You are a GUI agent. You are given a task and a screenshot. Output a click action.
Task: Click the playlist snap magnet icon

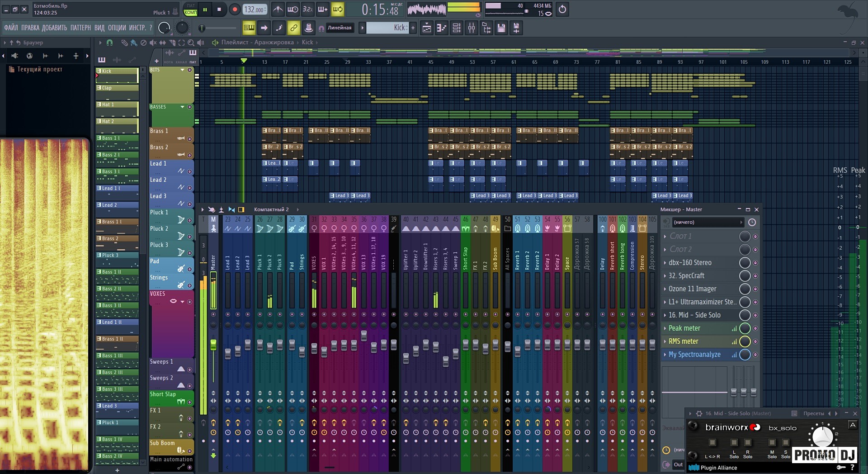[109, 43]
